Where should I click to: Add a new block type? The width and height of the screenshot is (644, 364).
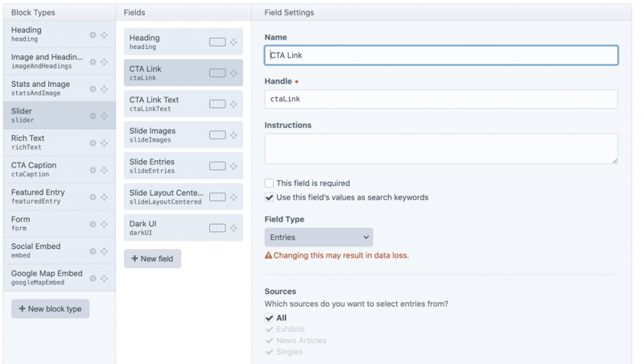(50, 308)
